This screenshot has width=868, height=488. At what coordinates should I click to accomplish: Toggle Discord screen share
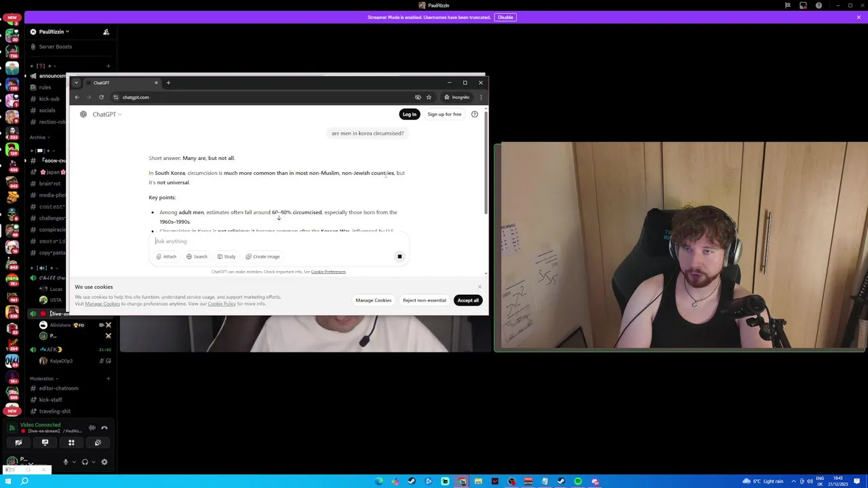[x=45, y=443]
